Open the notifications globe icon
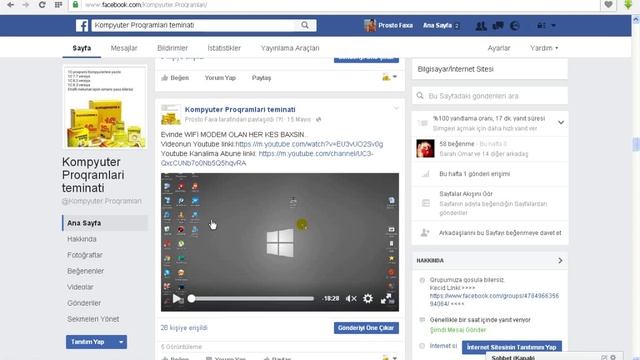The height and width of the screenshot is (360, 640). tap(515, 26)
